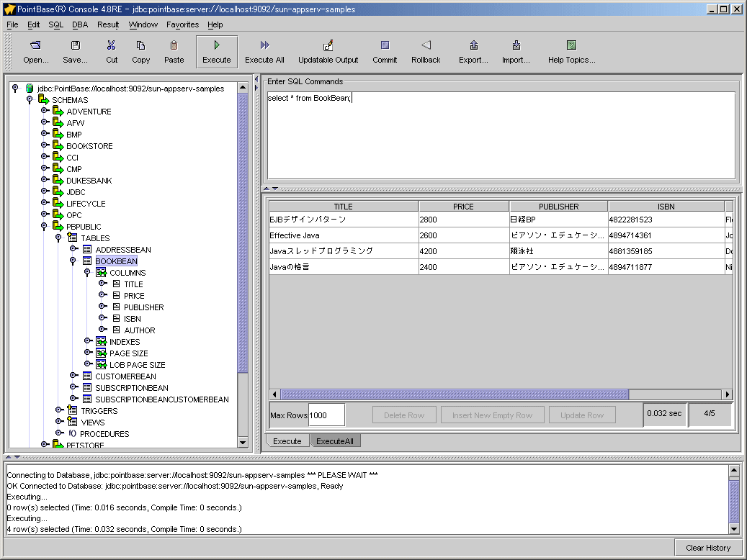Screen dimensions: 747x560
Task: Click the Cut scissors icon
Action: tap(112, 45)
